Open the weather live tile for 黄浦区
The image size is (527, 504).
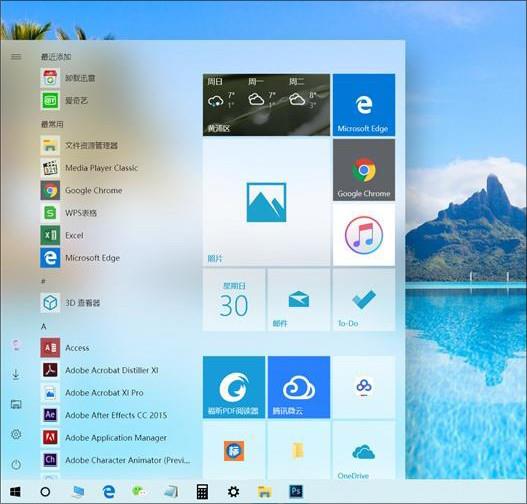267,105
